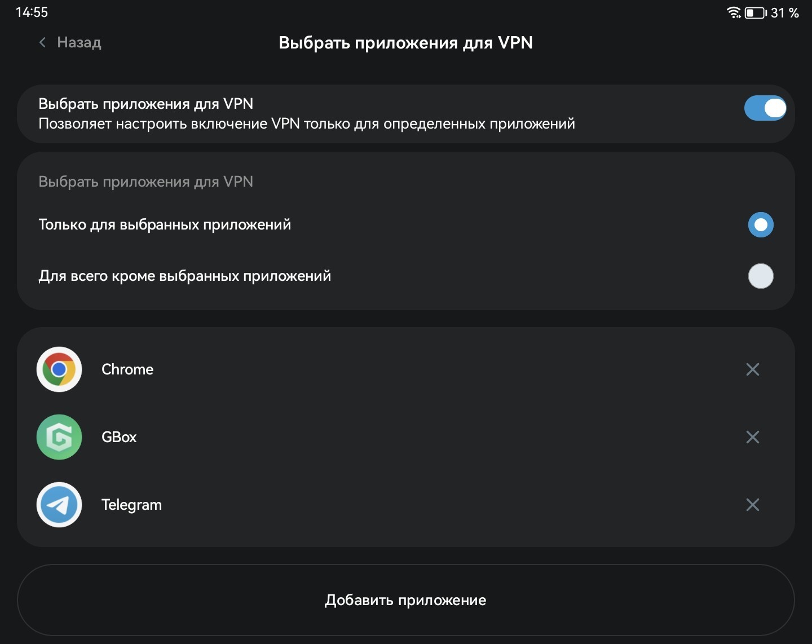Select 'Только для выбранных приложений' radio button
The image size is (812, 644).
click(x=761, y=225)
